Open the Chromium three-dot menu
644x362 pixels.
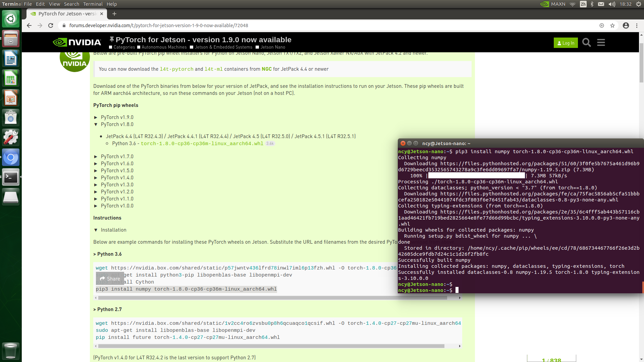637,25
